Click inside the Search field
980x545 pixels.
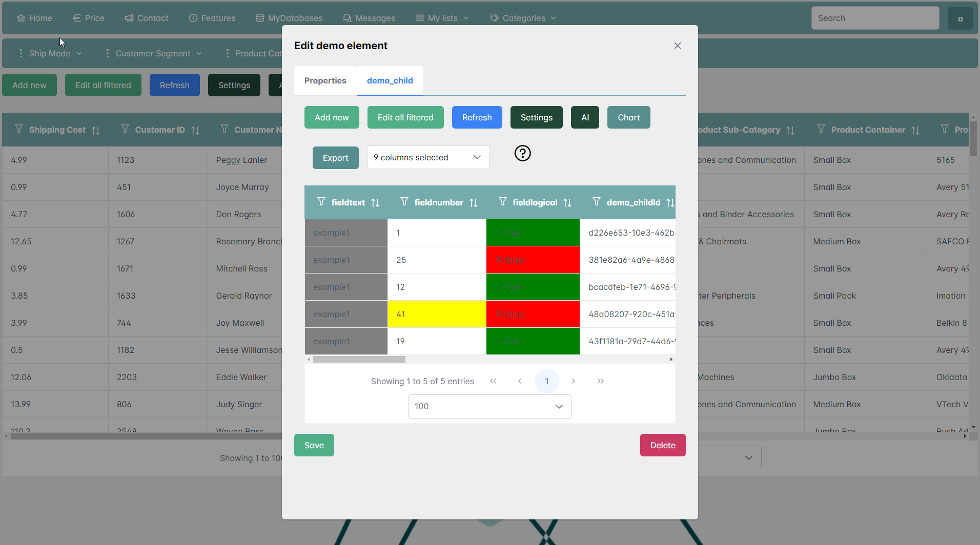(874, 18)
